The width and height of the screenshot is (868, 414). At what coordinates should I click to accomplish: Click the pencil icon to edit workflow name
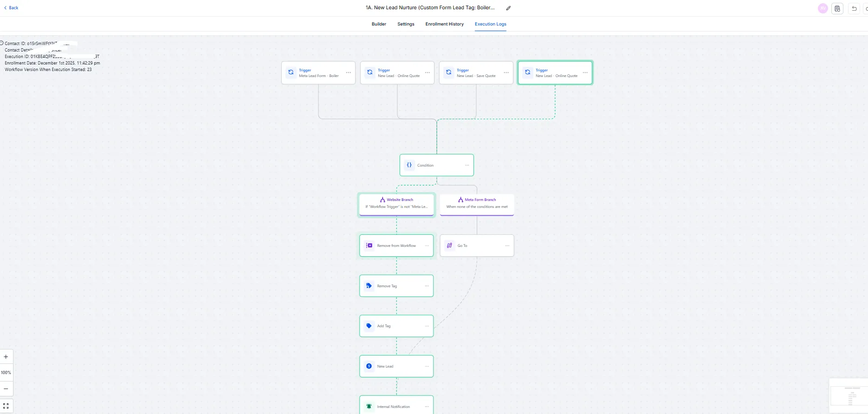tap(508, 8)
